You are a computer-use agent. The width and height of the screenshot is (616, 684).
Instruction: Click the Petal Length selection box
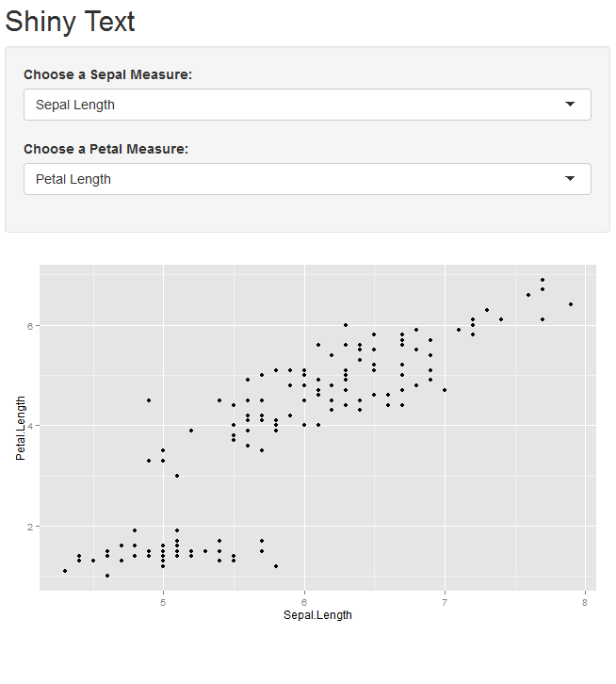tap(283, 179)
